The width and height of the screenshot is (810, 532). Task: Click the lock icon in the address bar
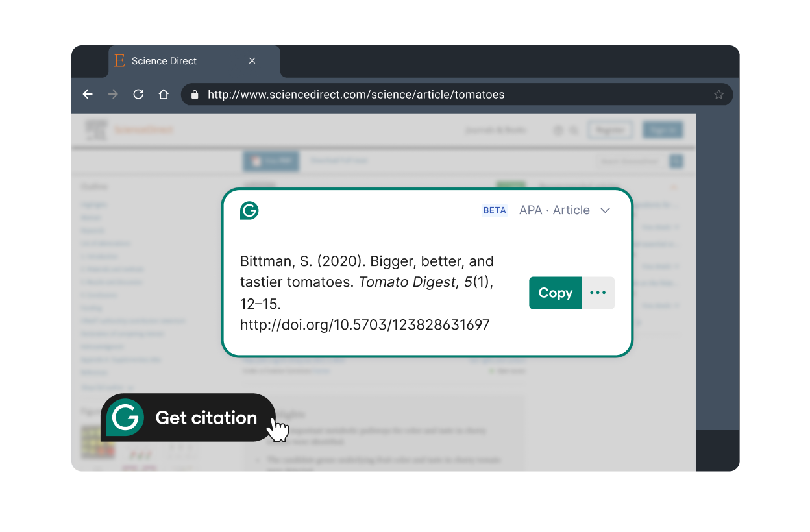[x=194, y=95]
